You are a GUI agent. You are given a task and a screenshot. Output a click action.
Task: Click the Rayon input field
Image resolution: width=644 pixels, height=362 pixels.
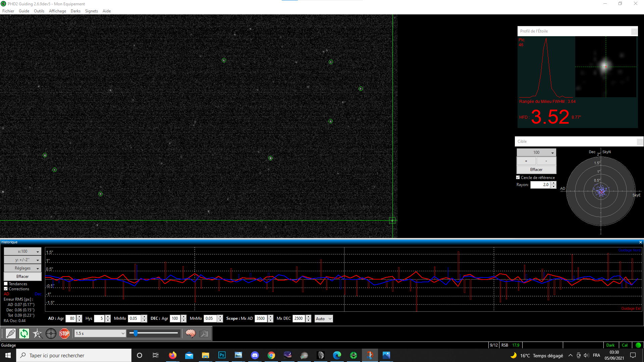(x=540, y=185)
